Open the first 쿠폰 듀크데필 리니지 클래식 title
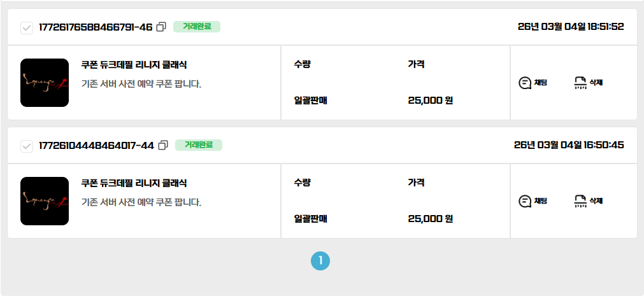 click(134, 65)
